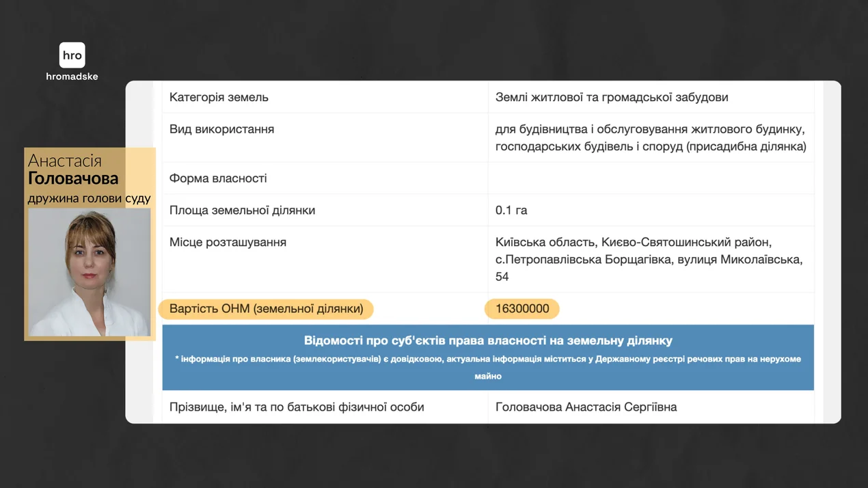Viewport: 868px width, 488px height.
Task: Click "Землі житлової та громадської забудови" value
Action: click(612, 98)
